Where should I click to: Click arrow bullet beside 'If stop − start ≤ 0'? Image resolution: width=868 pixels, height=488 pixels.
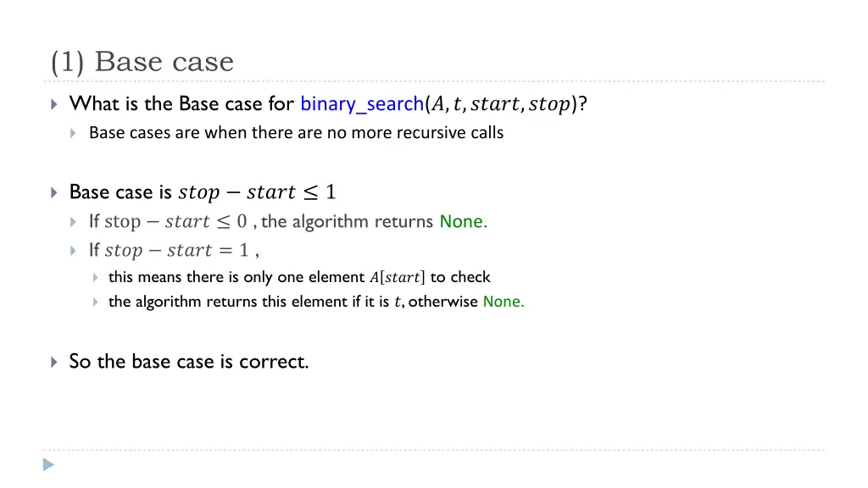(x=73, y=222)
